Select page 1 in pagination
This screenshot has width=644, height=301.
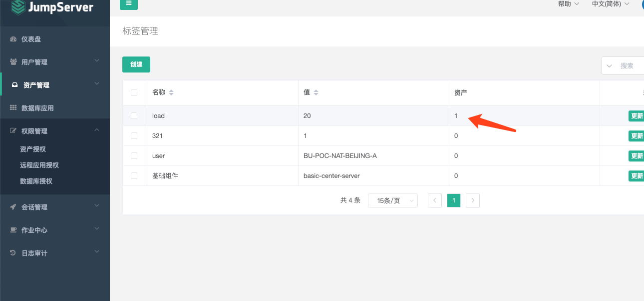tap(454, 200)
